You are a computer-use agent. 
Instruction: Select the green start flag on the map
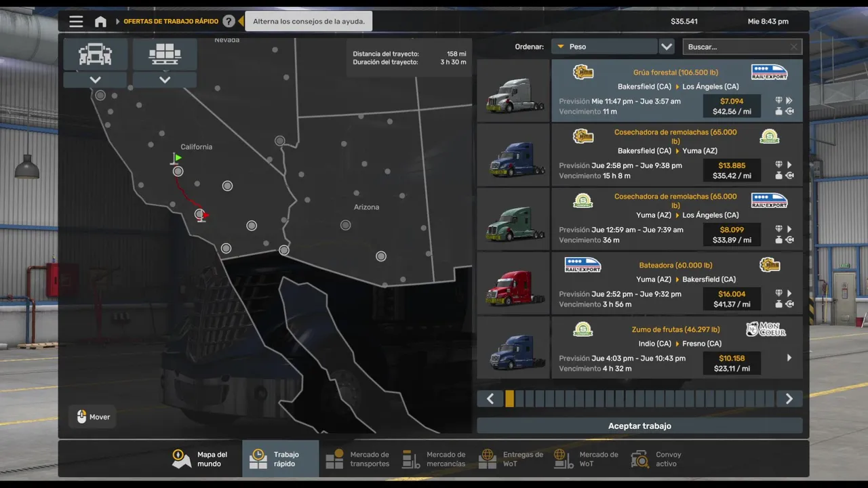(177, 158)
